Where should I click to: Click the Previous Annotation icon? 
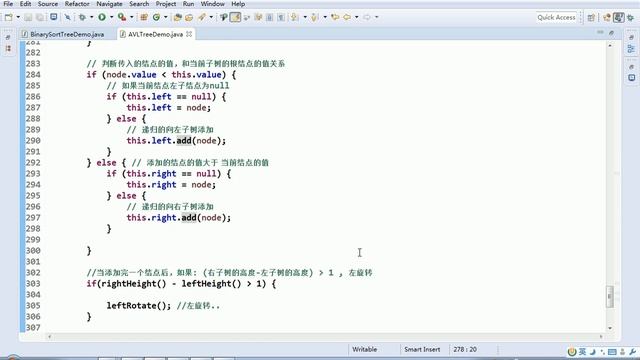tap(315, 17)
